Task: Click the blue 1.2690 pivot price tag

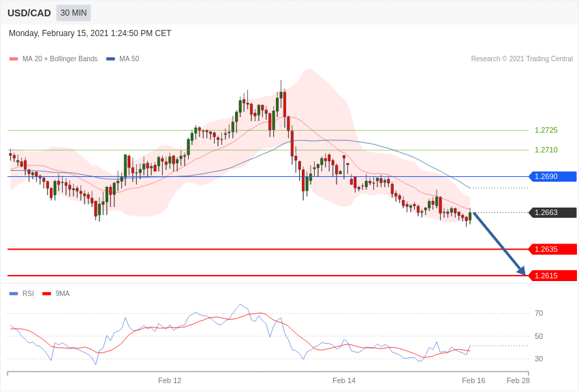Action: pyautogui.click(x=553, y=177)
